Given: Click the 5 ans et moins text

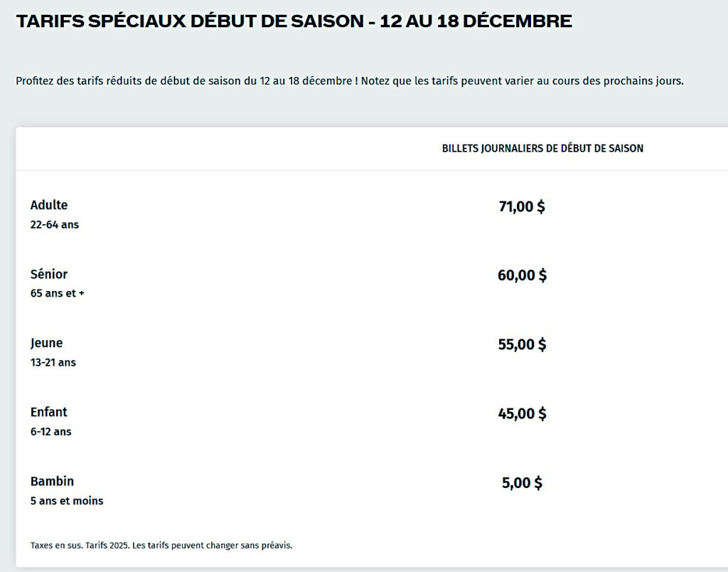Looking at the screenshot, I should click(67, 500).
